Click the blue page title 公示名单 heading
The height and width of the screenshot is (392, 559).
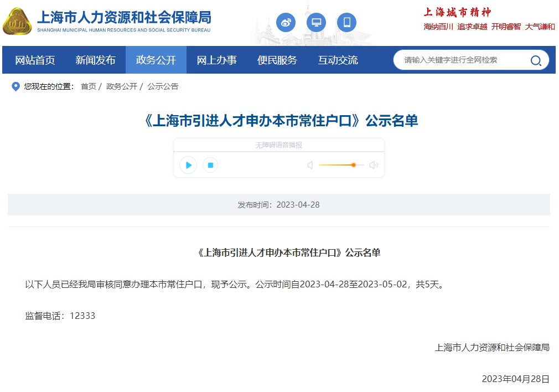279,121
